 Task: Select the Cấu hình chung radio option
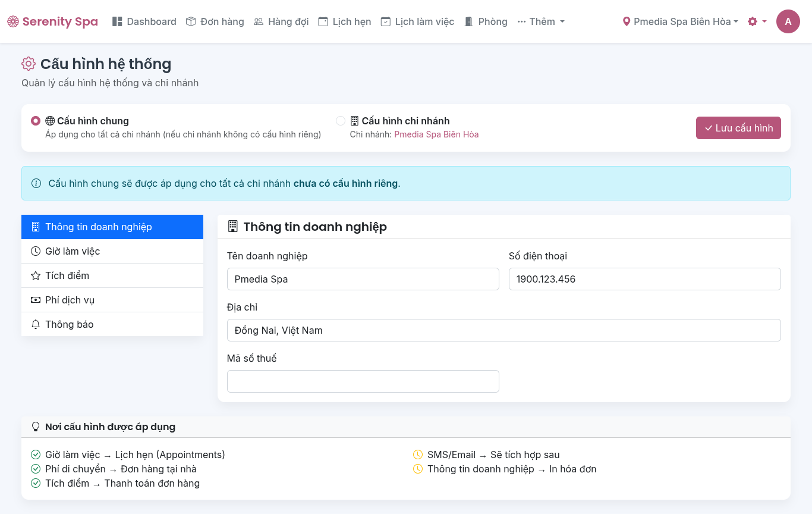pos(36,121)
